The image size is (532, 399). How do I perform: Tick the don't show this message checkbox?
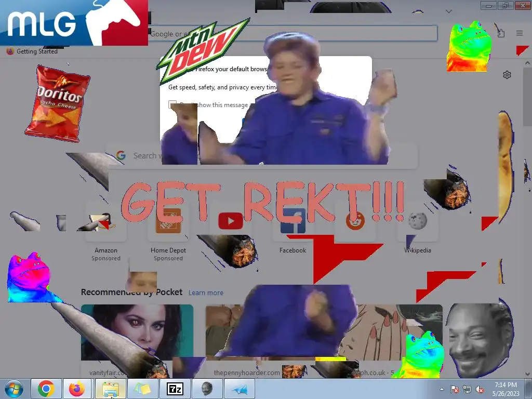[x=172, y=104]
